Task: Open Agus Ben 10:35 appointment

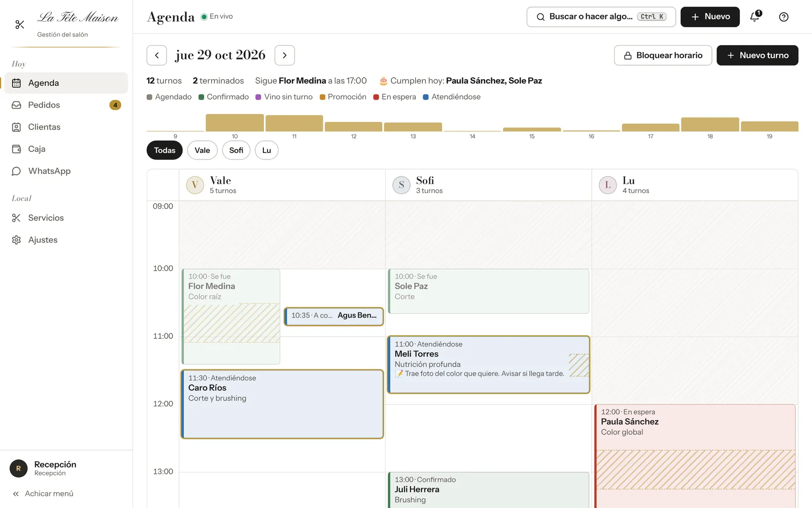Action: [333, 316]
